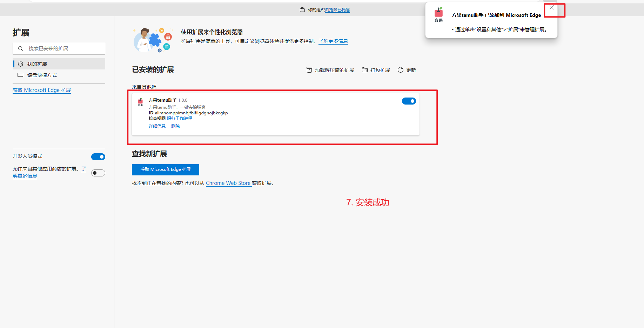Click 打包扩展 button
This screenshot has height=328, width=644.
pyautogui.click(x=376, y=70)
